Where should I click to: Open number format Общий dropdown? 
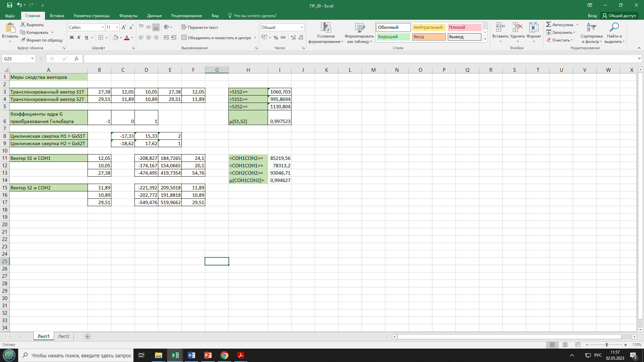coord(302,27)
